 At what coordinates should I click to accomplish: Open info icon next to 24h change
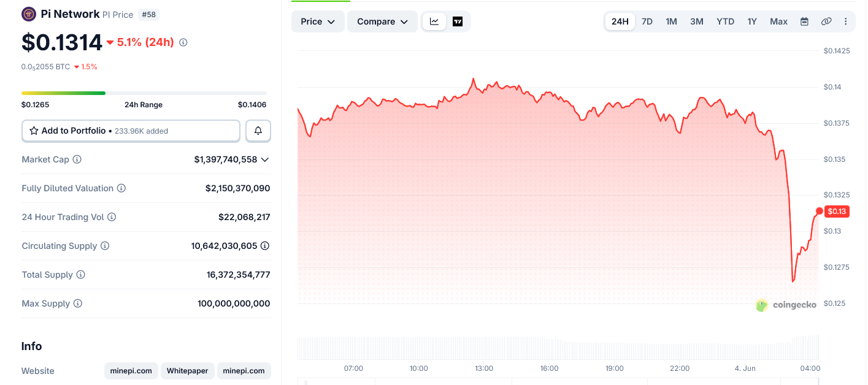(183, 43)
